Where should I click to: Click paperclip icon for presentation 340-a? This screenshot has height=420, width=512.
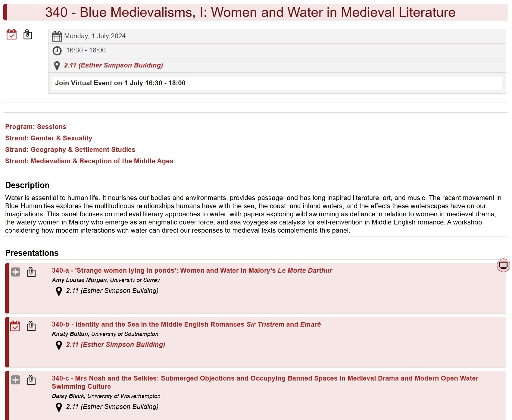pos(31,272)
